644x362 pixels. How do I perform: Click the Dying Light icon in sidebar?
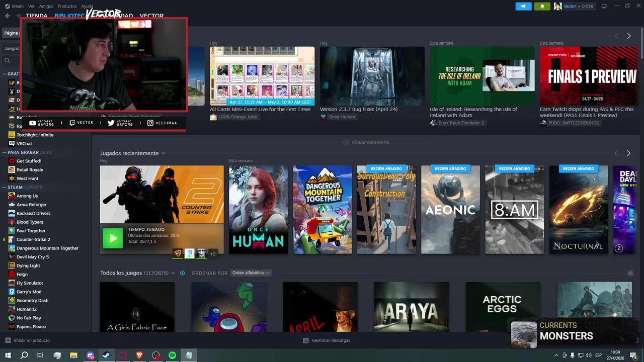pos(12,265)
